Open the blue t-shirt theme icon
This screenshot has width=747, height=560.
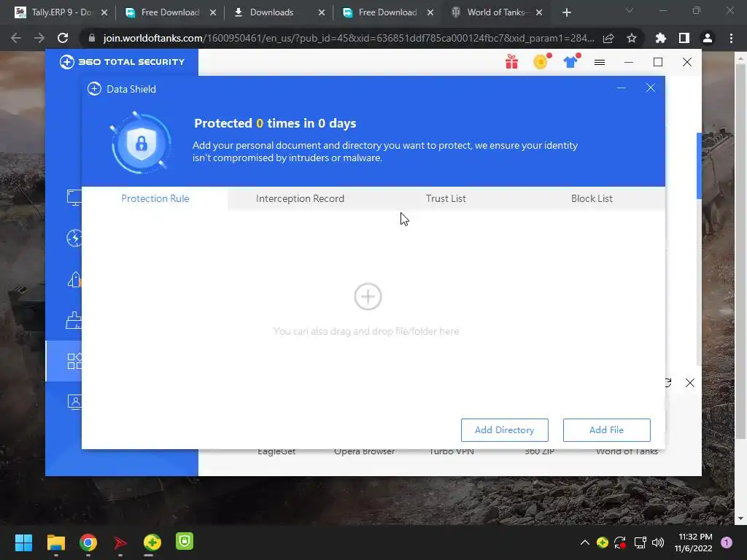(x=570, y=62)
